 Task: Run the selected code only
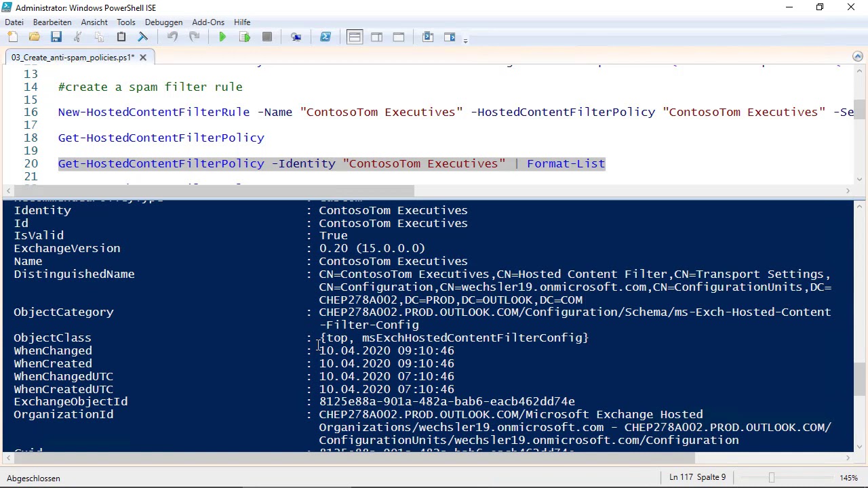click(245, 37)
